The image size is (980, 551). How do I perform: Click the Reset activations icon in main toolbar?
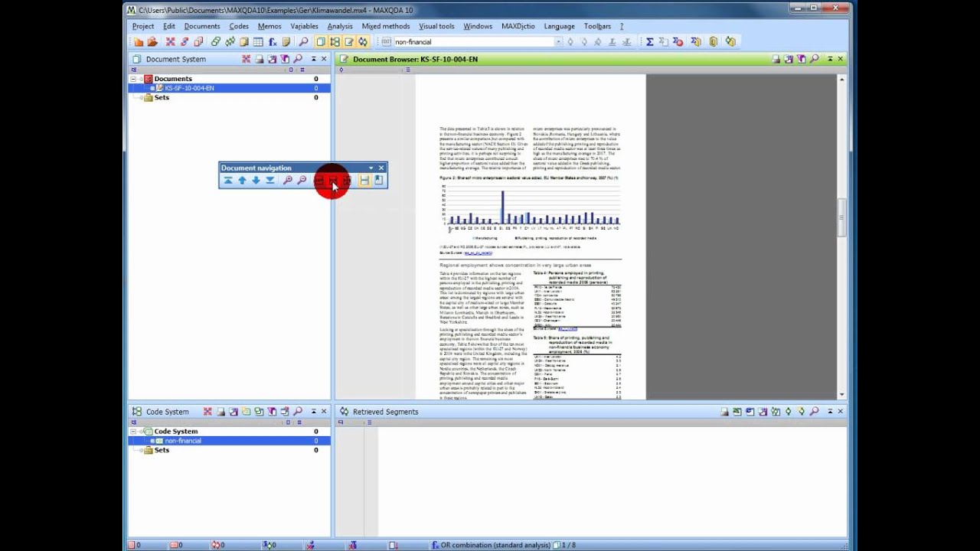pos(170,42)
